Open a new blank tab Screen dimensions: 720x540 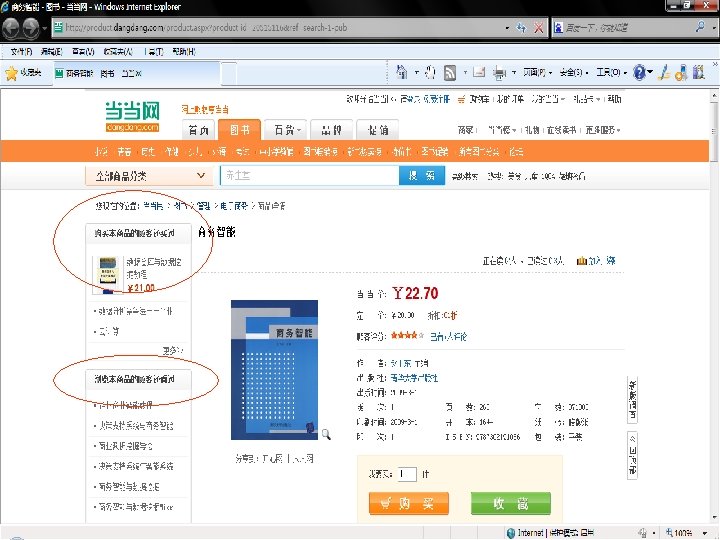tap(229, 73)
